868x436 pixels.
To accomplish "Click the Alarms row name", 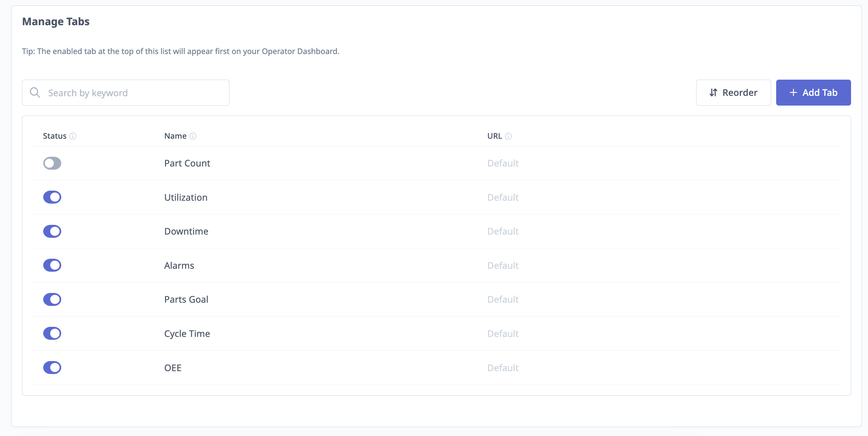I will click(x=179, y=266).
